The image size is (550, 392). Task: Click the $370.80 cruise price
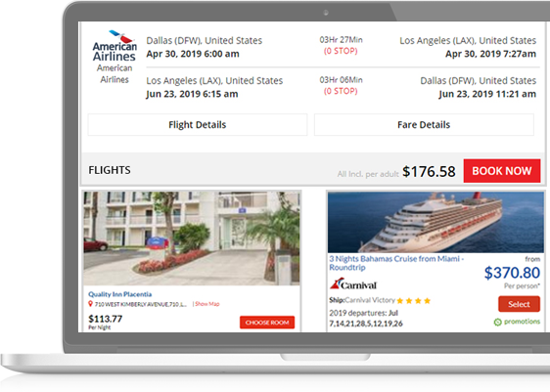[x=512, y=273]
